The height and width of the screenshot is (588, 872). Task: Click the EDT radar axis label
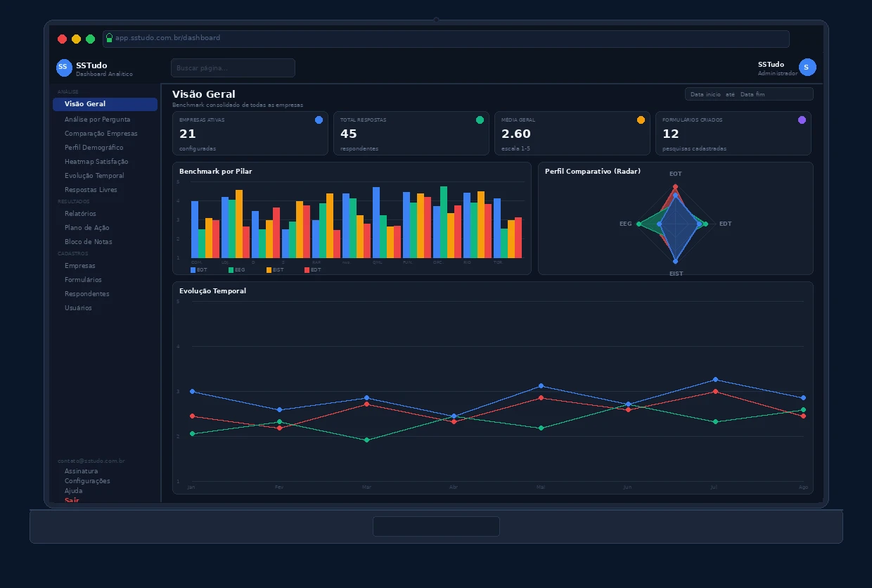coord(725,224)
